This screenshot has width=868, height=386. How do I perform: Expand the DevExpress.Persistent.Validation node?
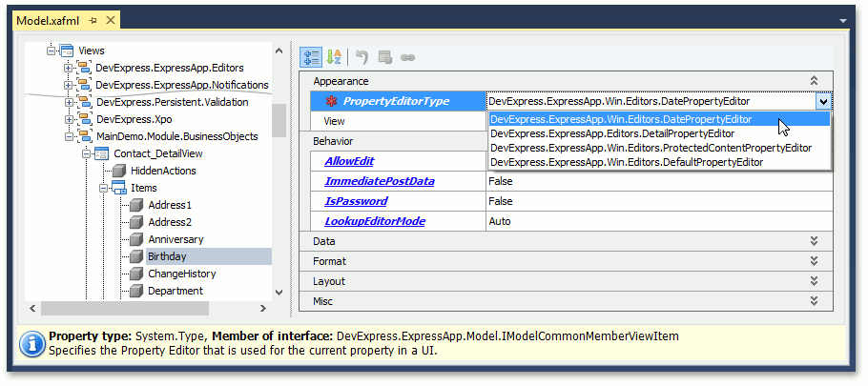(69, 102)
